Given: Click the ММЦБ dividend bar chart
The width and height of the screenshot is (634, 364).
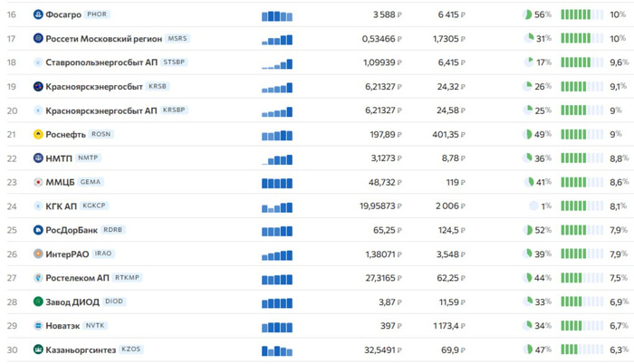Looking at the screenshot, I should click(277, 183).
